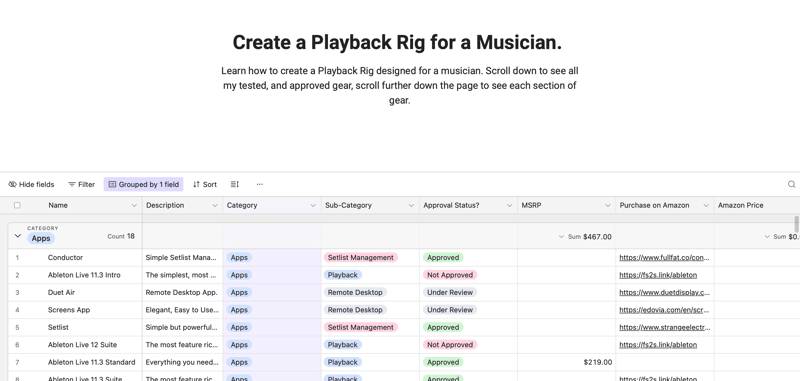Open the Ableton Live 12 Suite purchase link
The image size is (800, 381).
pos(658,345)
